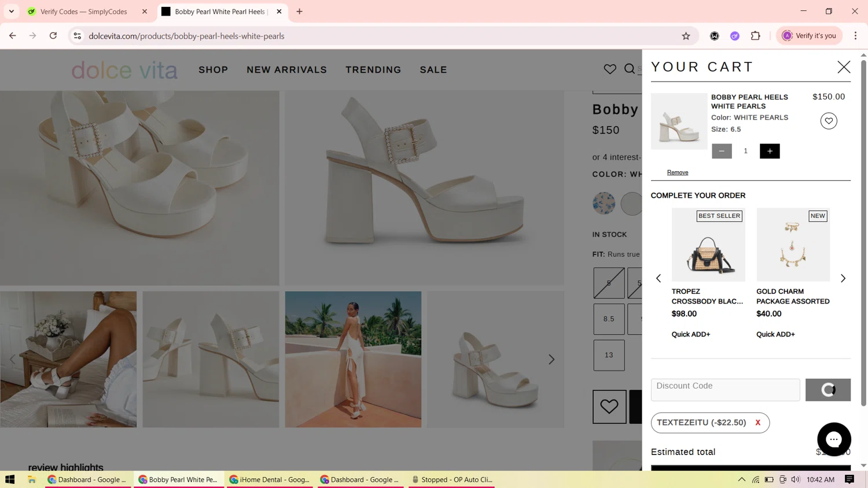
Task: Open network status tray icon
Action: pyautogui.click(x=756, y=479)
